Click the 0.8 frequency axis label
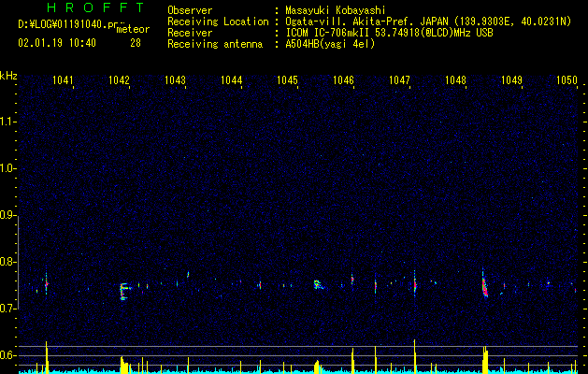 coord(8,262)
